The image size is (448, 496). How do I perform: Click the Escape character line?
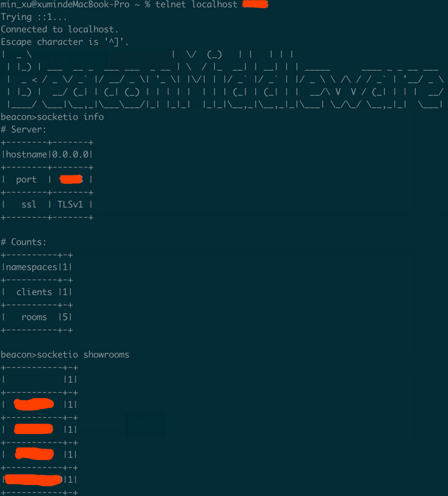point(64,42)
